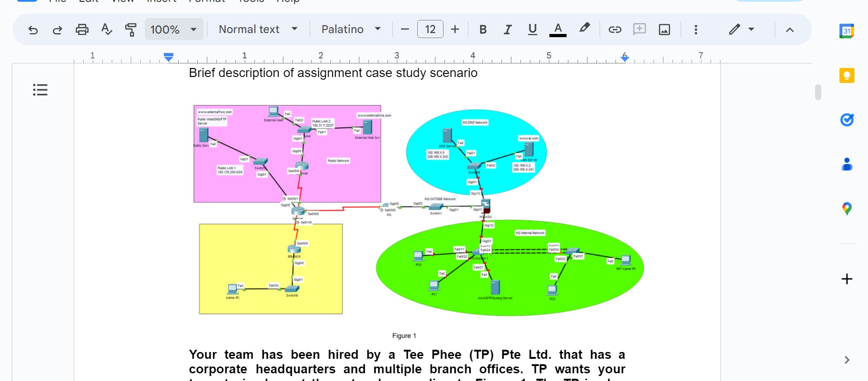Screen dimensions: 868x381
Task: Toggle Italic formatting
Action: [508, 30]
